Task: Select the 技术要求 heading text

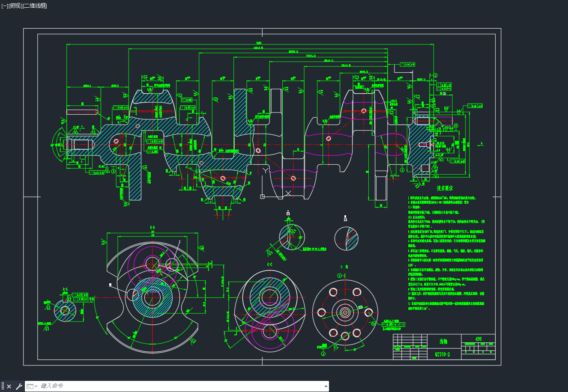Action: click(445, 188)
